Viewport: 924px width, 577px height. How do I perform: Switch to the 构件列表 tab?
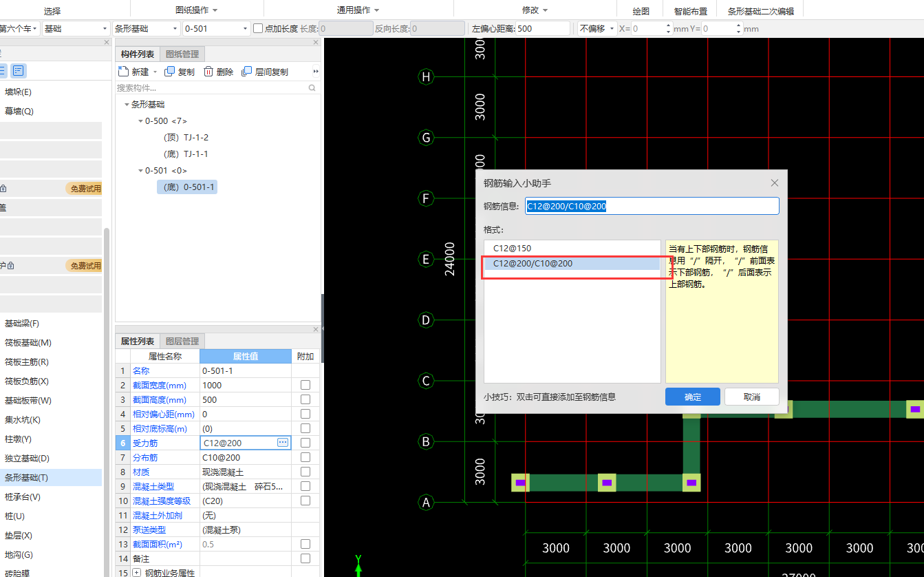coord(138,54)
